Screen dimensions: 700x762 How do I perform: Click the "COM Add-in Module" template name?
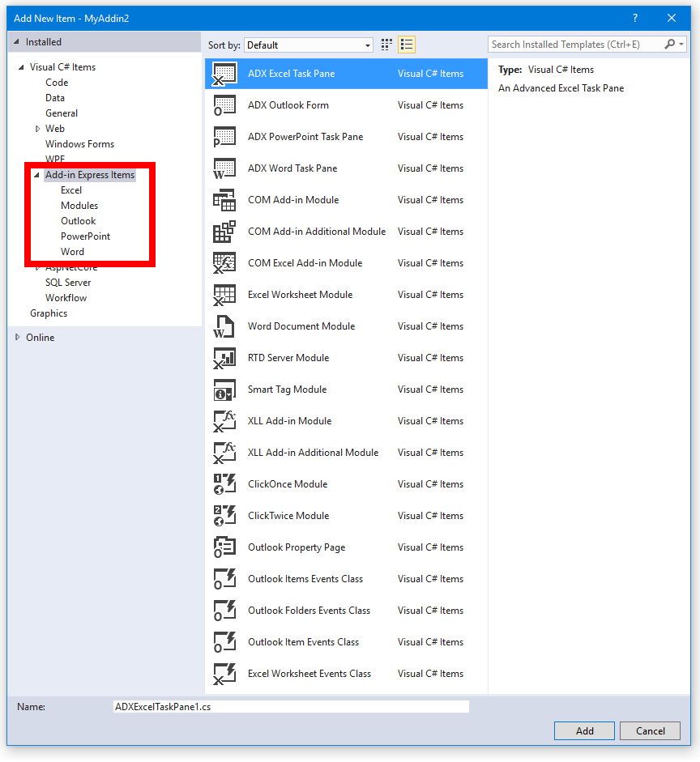[293, 200]
